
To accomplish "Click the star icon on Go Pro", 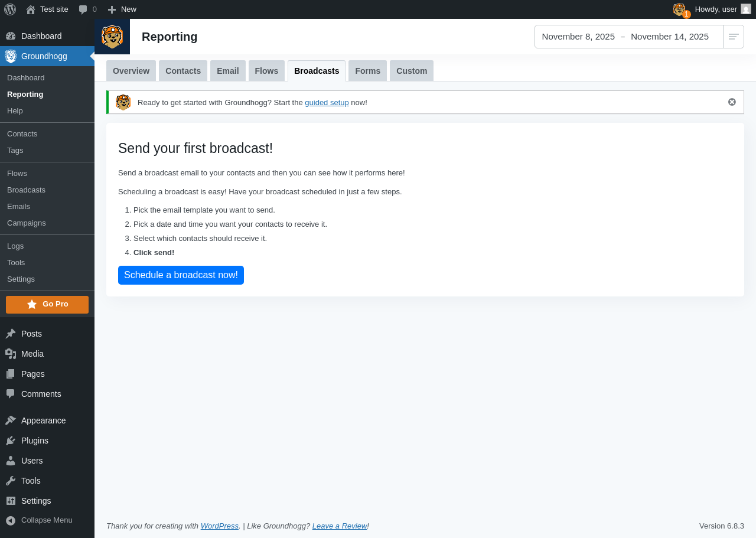I will [32, 304].
